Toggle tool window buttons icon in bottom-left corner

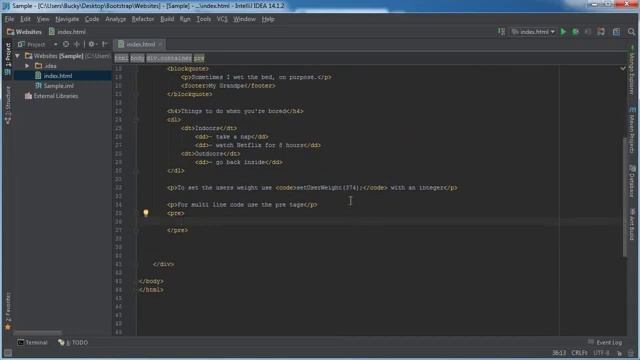click(8, 352)
